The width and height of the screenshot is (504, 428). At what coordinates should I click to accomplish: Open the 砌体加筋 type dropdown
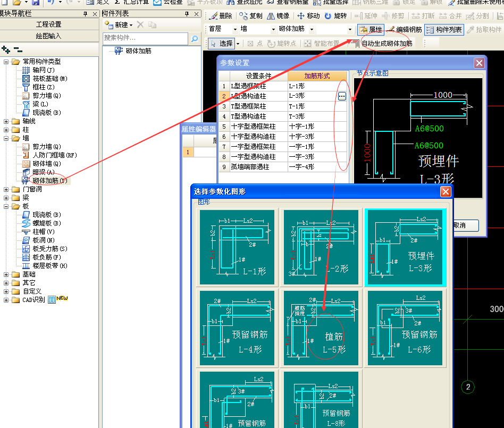pos(312,30)
